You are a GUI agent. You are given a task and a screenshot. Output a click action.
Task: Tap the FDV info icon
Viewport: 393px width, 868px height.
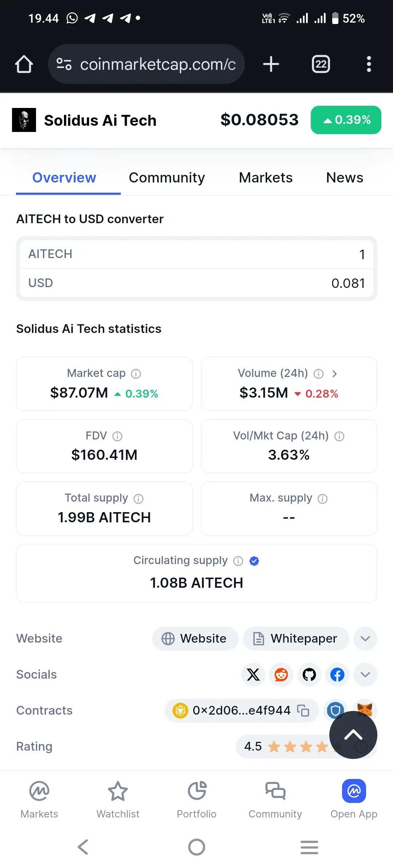118,436
